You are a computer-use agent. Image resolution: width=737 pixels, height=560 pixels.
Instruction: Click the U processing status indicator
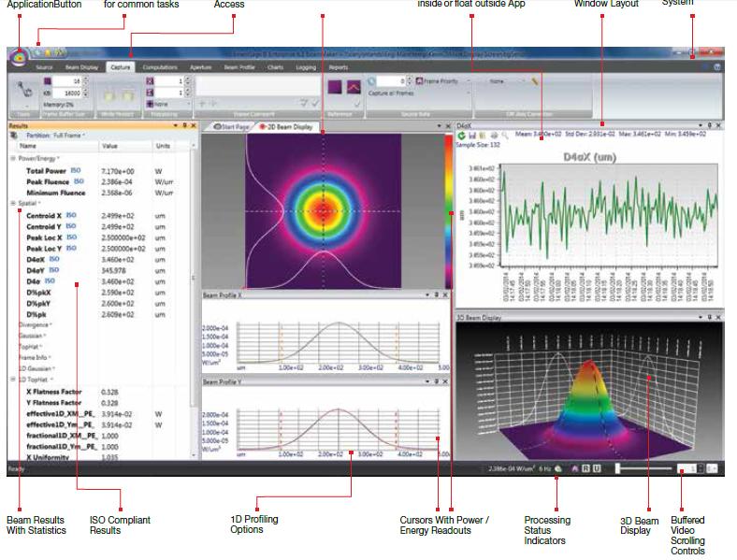pos(595,467)
